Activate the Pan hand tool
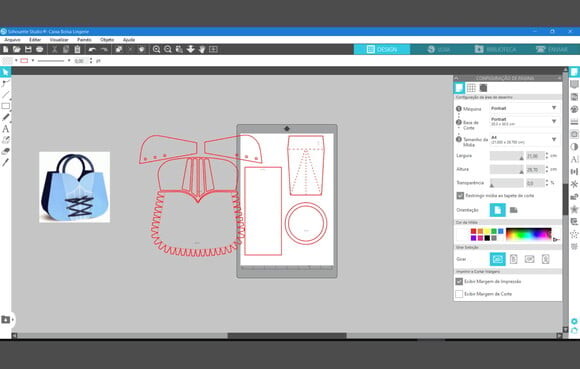The height and width of the screenshot is (369, 580). (202, 49)
